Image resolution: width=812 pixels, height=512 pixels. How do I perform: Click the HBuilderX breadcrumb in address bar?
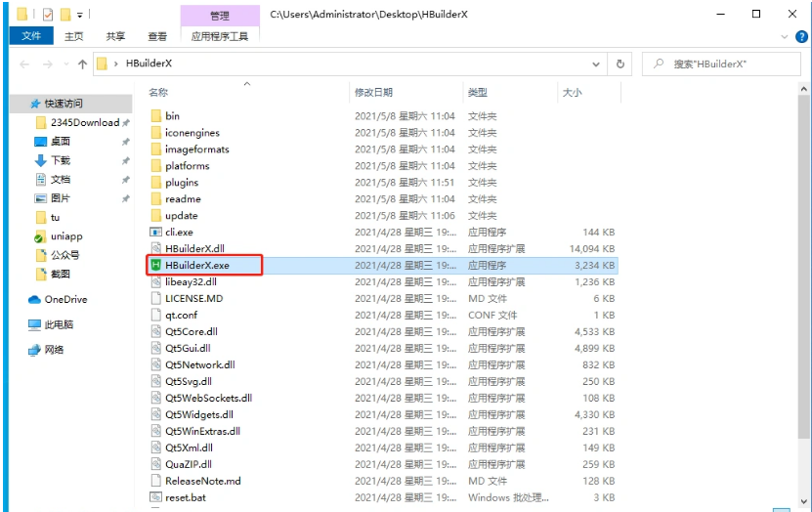149,64
